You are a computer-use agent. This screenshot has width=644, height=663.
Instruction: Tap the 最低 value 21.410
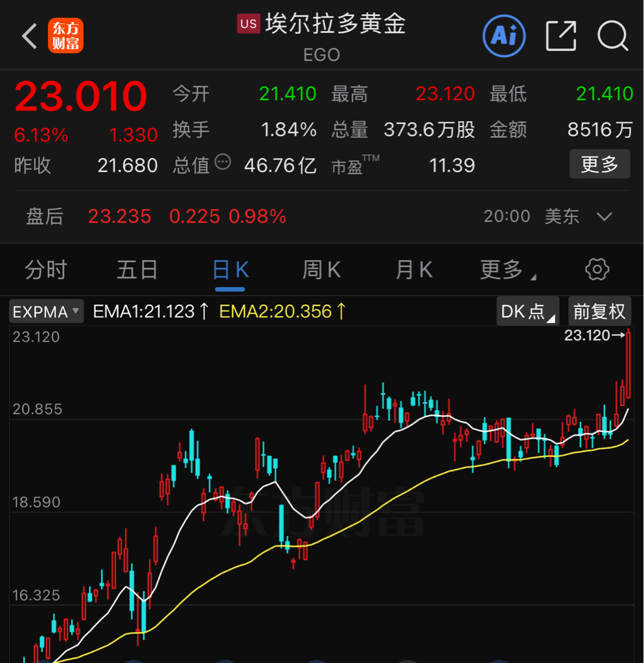coord(604,94)
